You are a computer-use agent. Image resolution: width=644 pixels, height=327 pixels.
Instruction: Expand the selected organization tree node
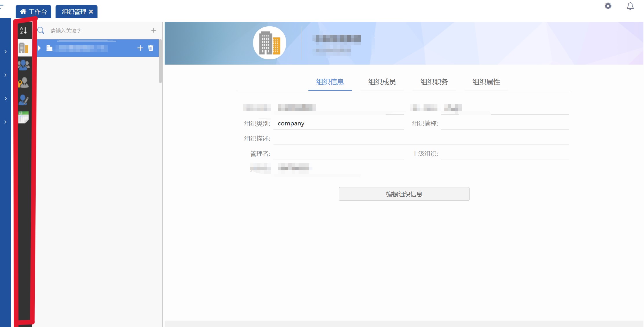pyautogui.click(x=39, y=48)
